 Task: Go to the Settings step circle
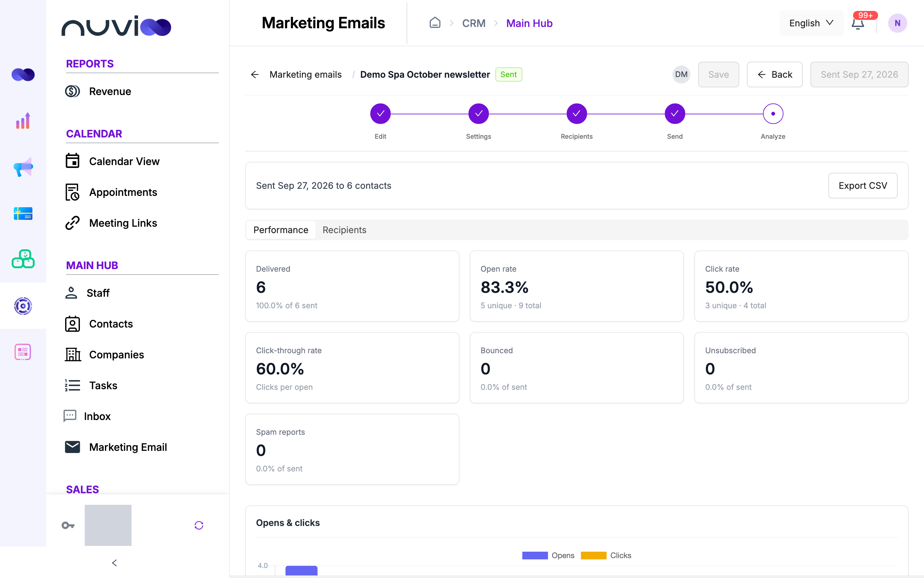(x=478, y=114)
